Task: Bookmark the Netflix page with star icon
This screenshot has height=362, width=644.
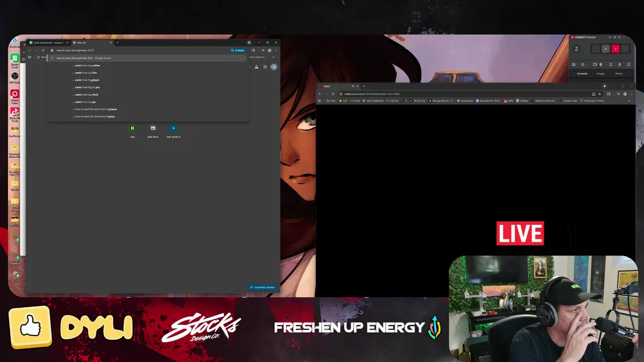Action: point(599,94)
